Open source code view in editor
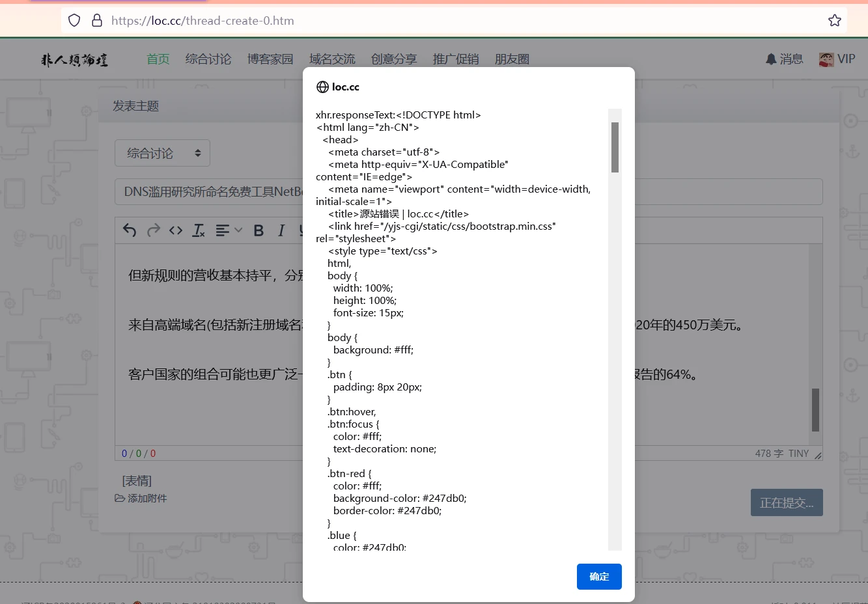Screen dimensions: 868x604 176,230
